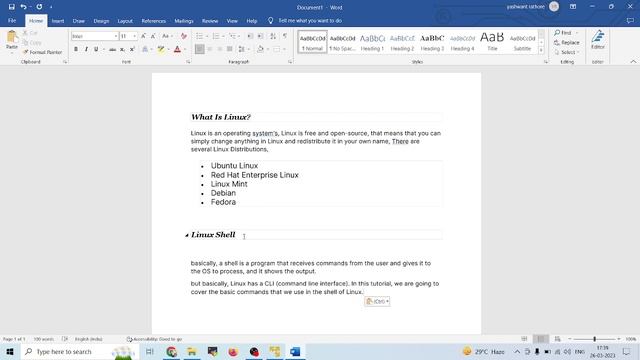This screenshot has width=640, height=360.
Task: Click the Ctrl paste options tag
Action: [377, 301]
